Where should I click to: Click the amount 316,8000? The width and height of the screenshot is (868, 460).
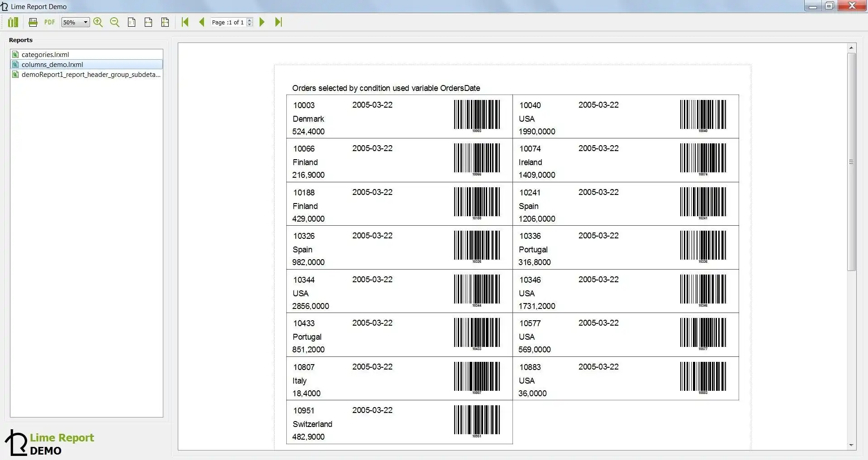pyautogui.click(x=535, y=262)
